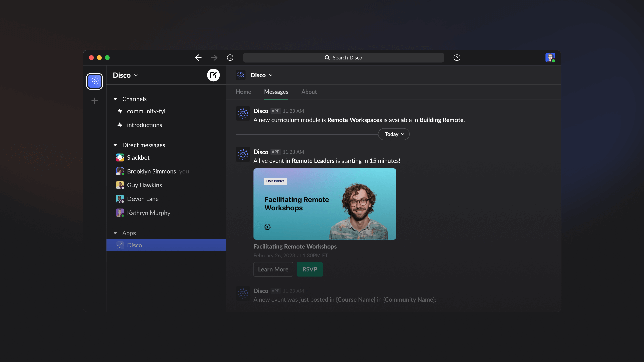644x362 pixels.
Task: Collapse the Apps section
Action: click(115, 233)
